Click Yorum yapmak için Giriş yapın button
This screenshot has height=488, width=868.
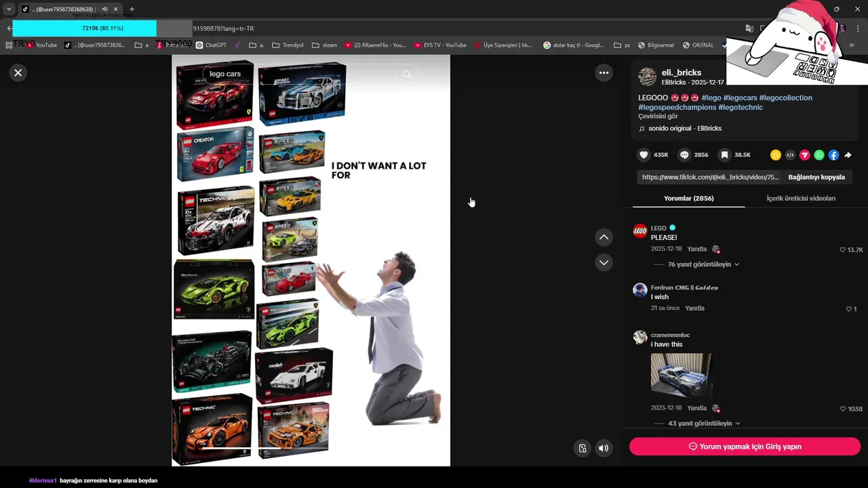745,447
